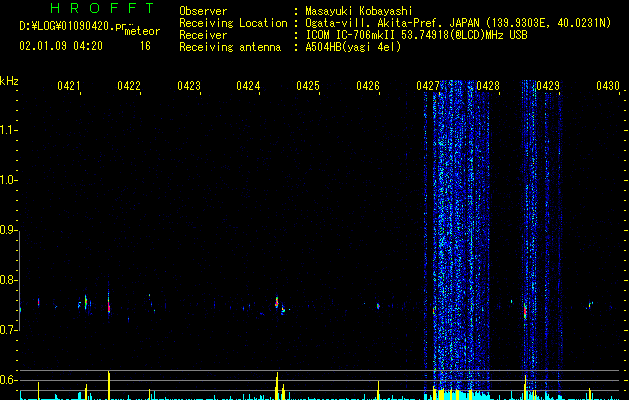This screenshot has width=629, height=400.
Task: Click the Observer label
Action: click(203, 11)
